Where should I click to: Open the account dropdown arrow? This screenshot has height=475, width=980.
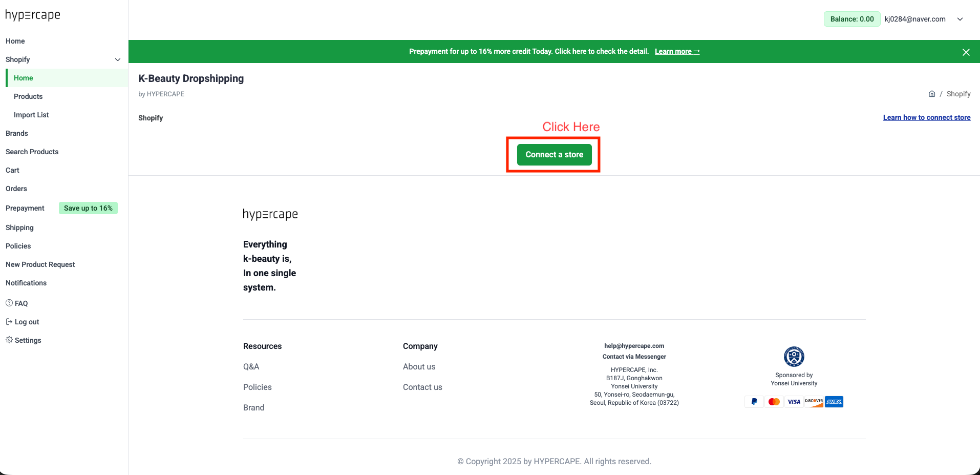[960, 19]
